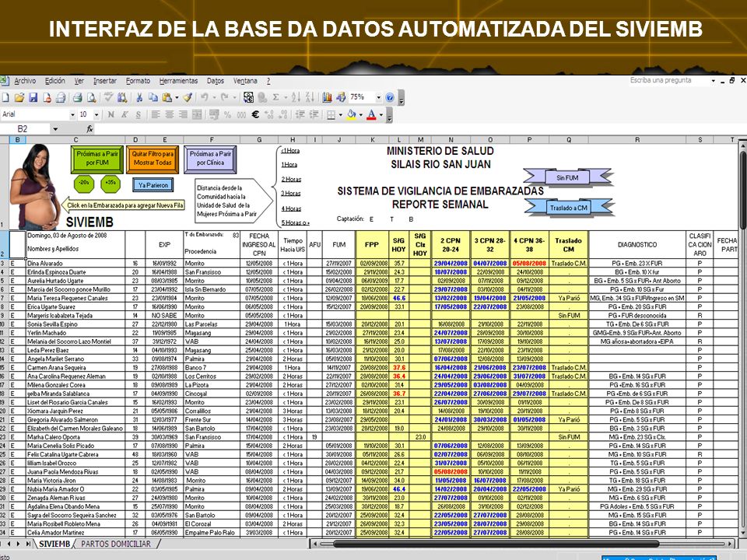The height and width of the screenshot is (560, 747).
Task: Toggle bold formatting (N)
Action: point(111,115)
